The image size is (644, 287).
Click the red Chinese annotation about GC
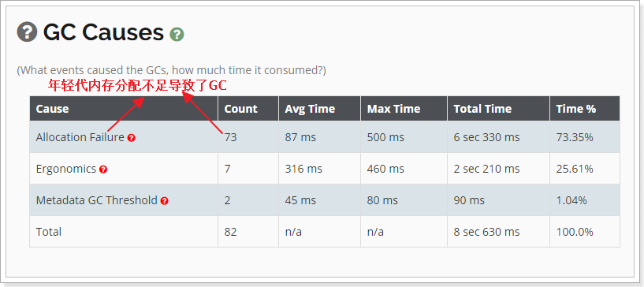coord(138,86)
